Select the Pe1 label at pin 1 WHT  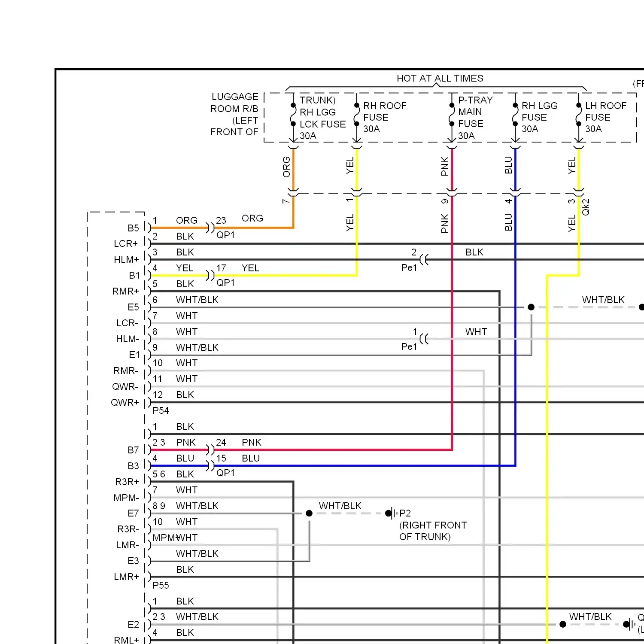[x=409, y=347]
